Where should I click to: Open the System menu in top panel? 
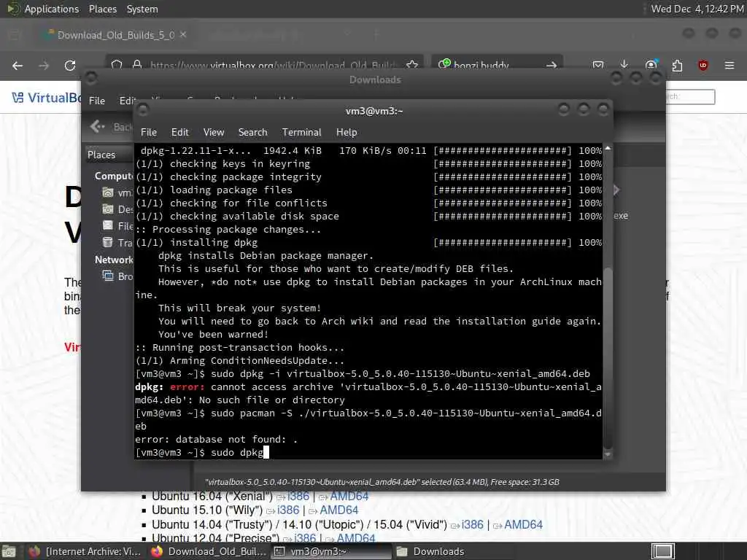[x=142, y=9]
